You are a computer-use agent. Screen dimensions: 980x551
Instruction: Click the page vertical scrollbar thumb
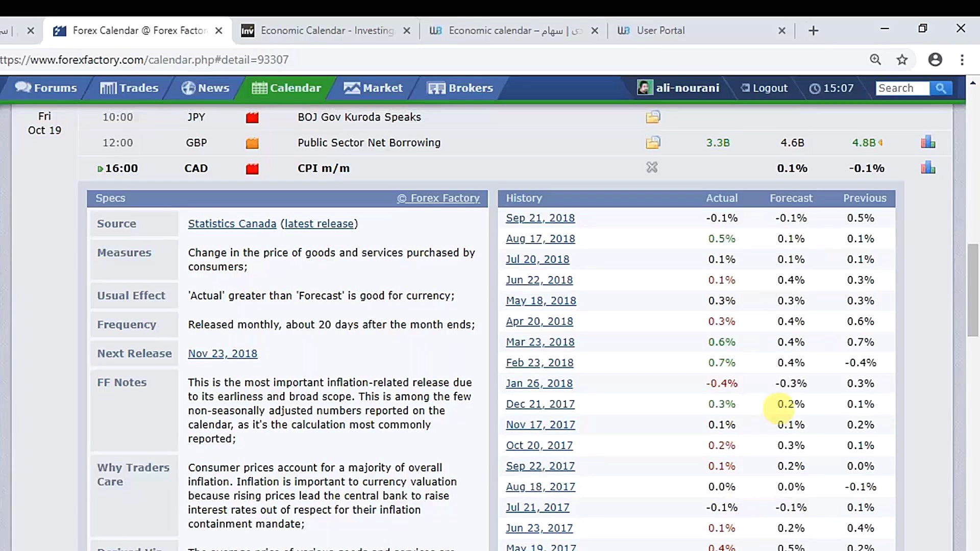(x=973, y=290)
